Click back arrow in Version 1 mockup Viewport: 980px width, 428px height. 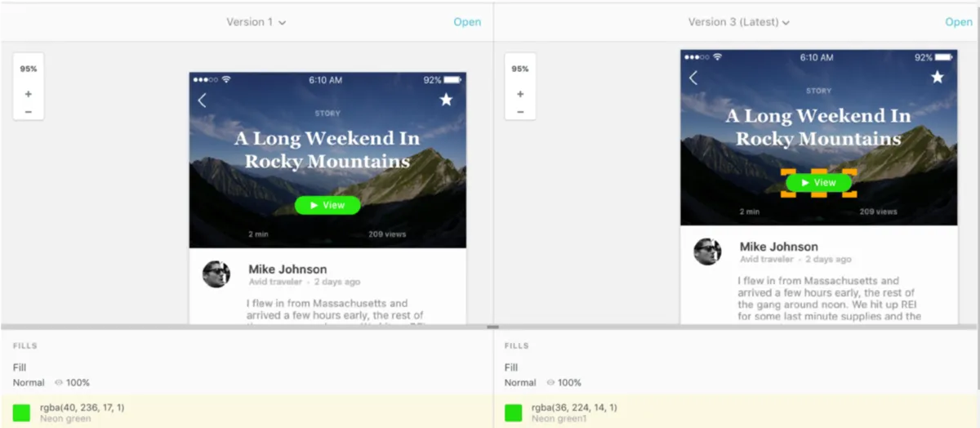pos(203,100)
